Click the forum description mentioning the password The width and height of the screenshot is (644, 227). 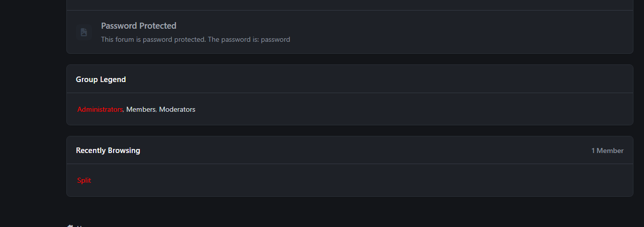196,39
